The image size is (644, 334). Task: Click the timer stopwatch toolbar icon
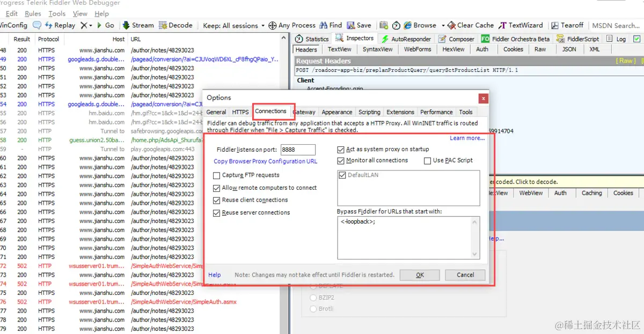click(396, 25)
